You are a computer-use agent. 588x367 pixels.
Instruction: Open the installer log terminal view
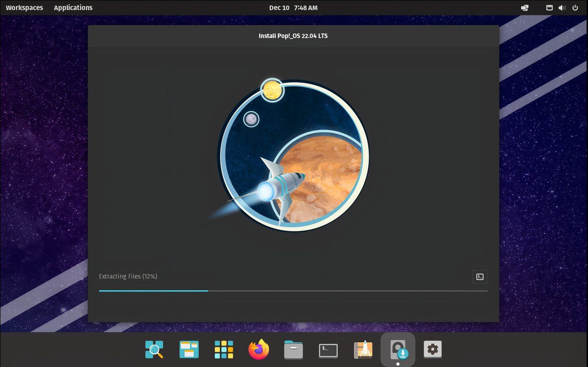[479, 276]
